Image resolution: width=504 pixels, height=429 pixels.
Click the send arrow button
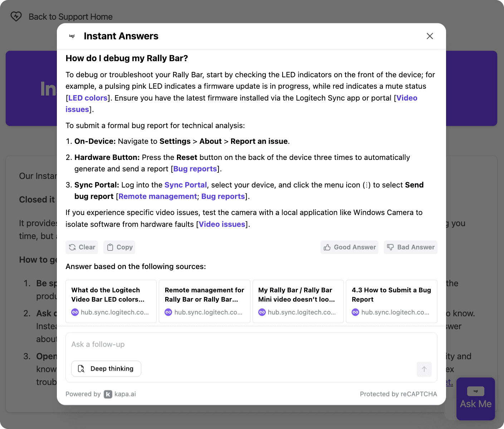point(424,369)
